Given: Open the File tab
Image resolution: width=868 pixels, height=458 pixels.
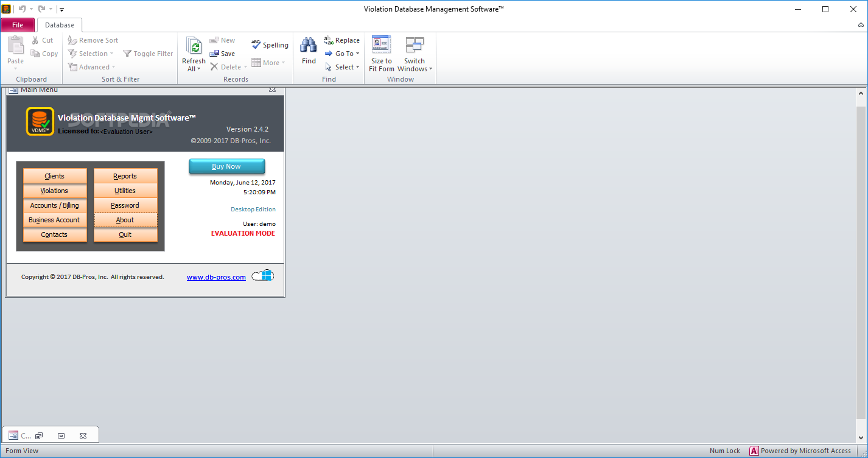Looking at the screenshot, I should tap(18, 25).
